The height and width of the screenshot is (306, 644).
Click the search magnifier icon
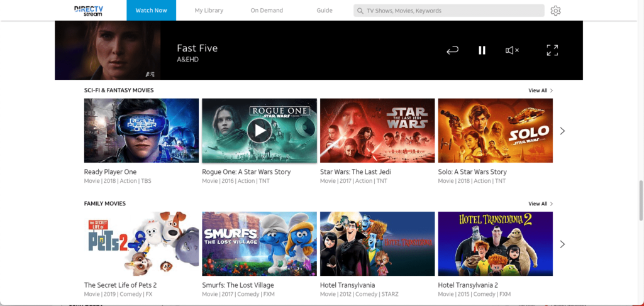pyautogui.click(x=360, y=11)
